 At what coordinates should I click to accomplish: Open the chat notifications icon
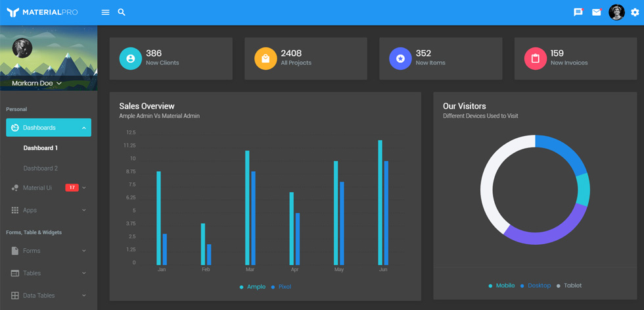[578, 13]
